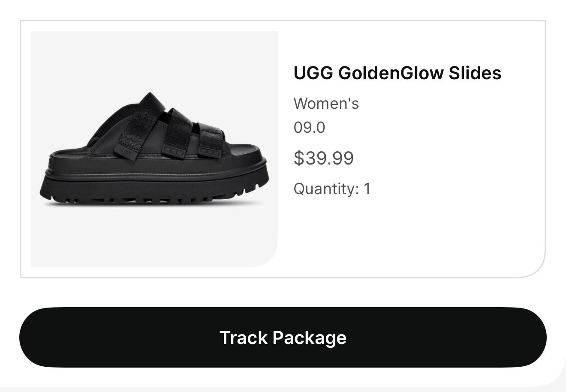Click the Track Package button

(283, 337)
